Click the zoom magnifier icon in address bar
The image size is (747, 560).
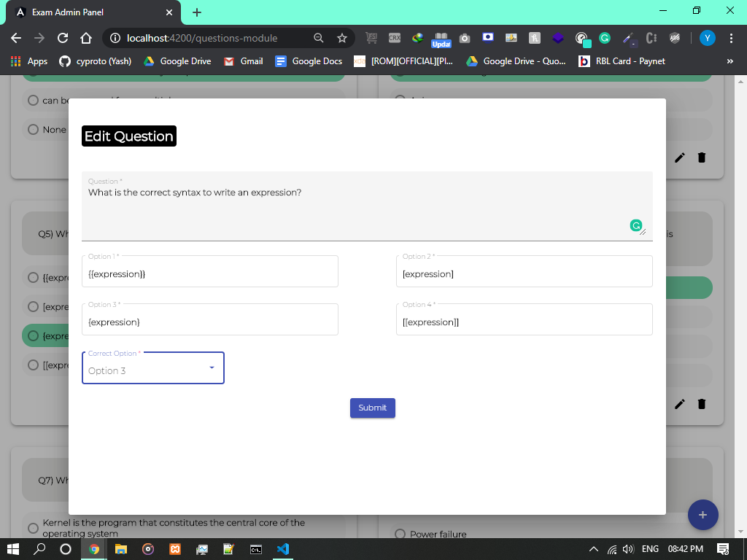tap(319, 38)
